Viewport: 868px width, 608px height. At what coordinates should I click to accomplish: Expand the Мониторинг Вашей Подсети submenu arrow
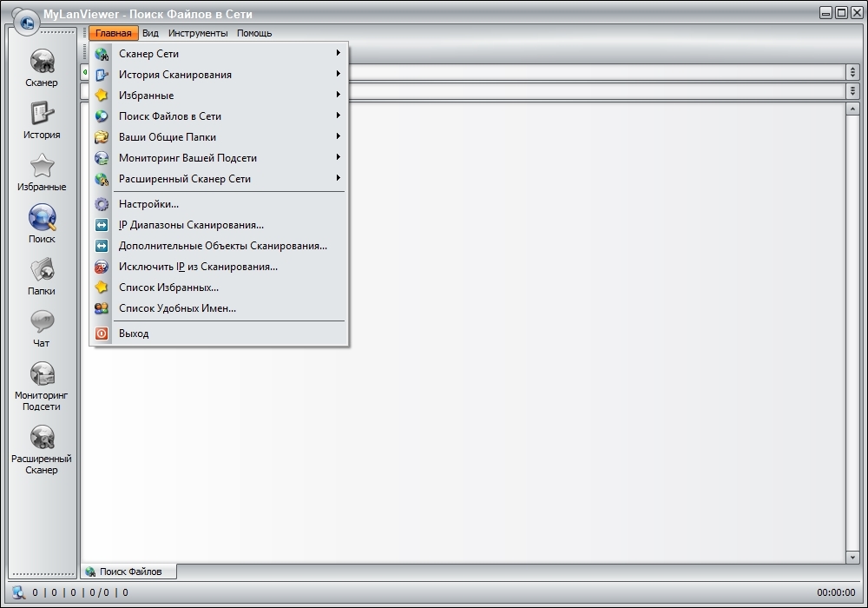pos(338,157)
